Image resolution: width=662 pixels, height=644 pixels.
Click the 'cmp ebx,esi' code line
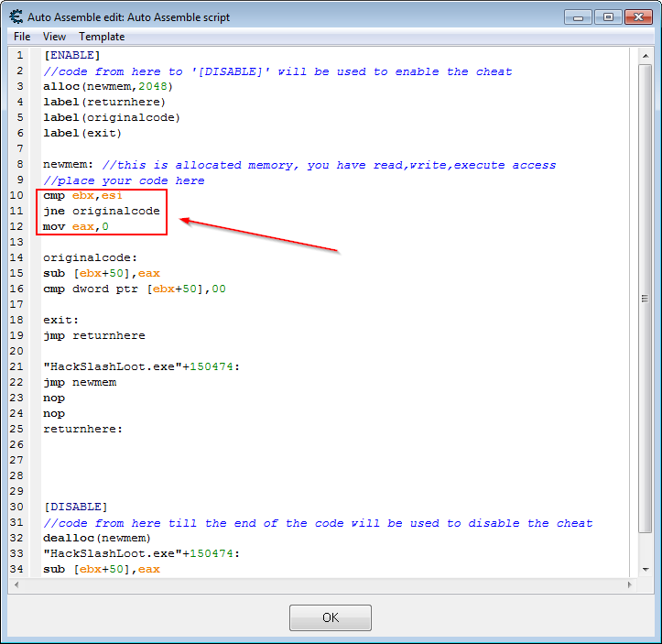click(82, 195)
